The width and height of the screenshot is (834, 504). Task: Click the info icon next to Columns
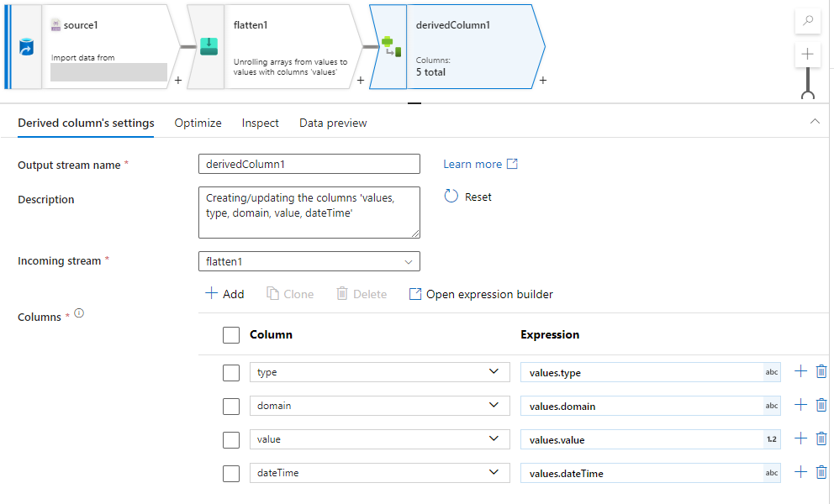(79, 313)
